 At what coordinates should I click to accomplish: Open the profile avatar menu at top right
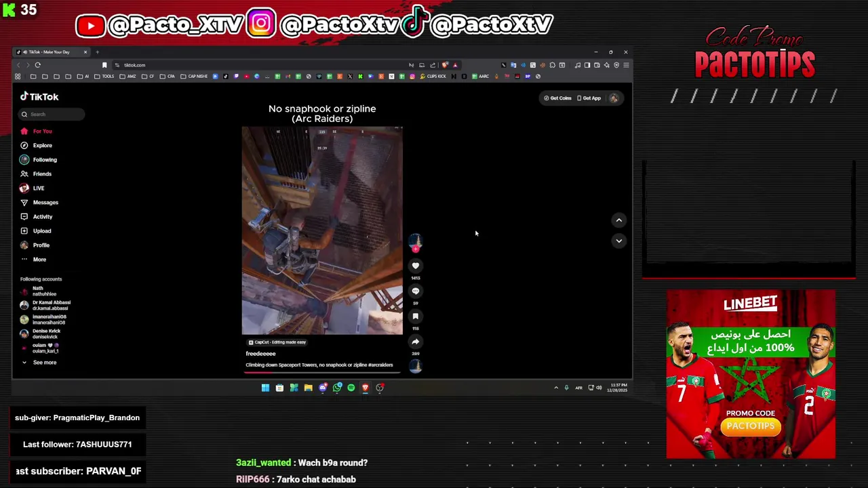click(614, 98)
